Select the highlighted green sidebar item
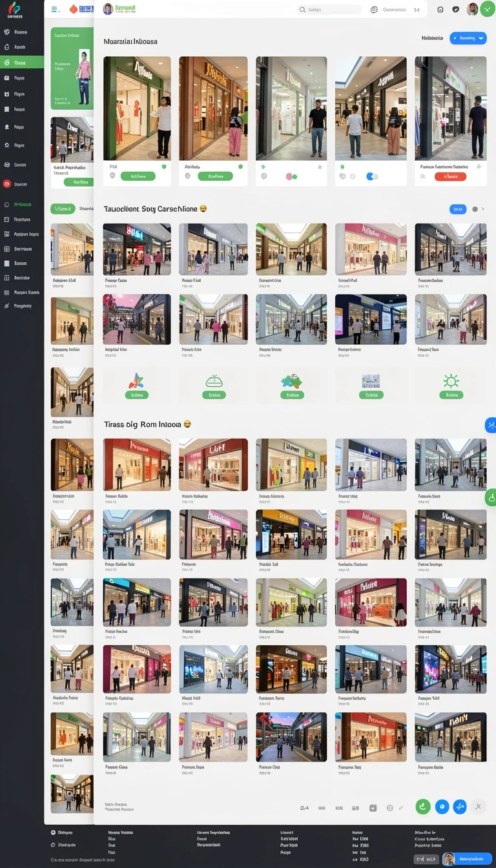The image size is (496, 868). coord(22,63)
